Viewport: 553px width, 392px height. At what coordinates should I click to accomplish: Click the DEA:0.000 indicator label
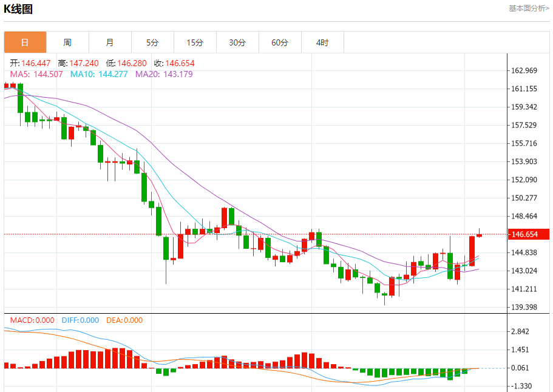(x=124, y=320)
